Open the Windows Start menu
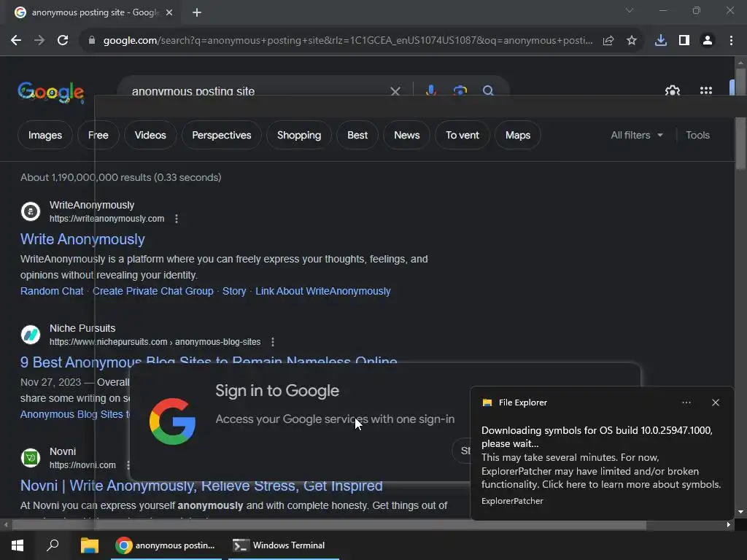This screenshot has height=560, width=747. click(18, 545)
